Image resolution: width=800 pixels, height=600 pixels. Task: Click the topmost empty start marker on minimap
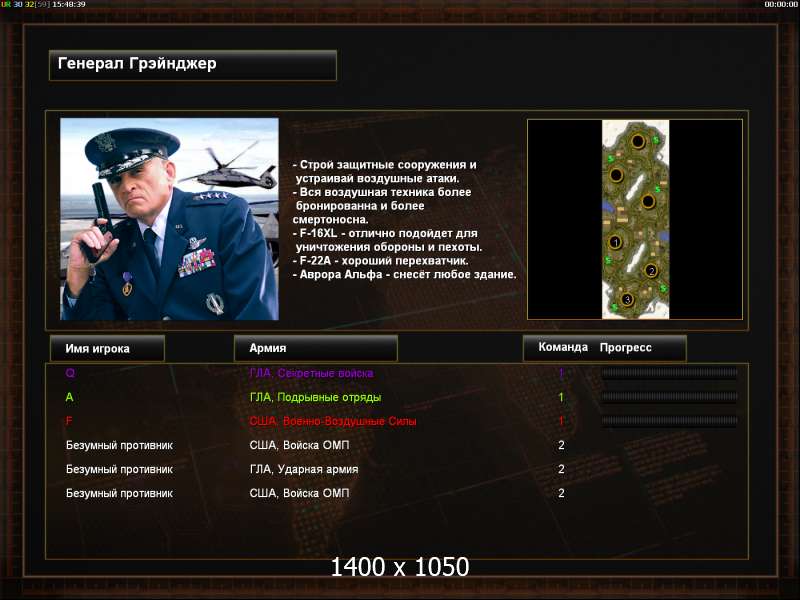638,141
